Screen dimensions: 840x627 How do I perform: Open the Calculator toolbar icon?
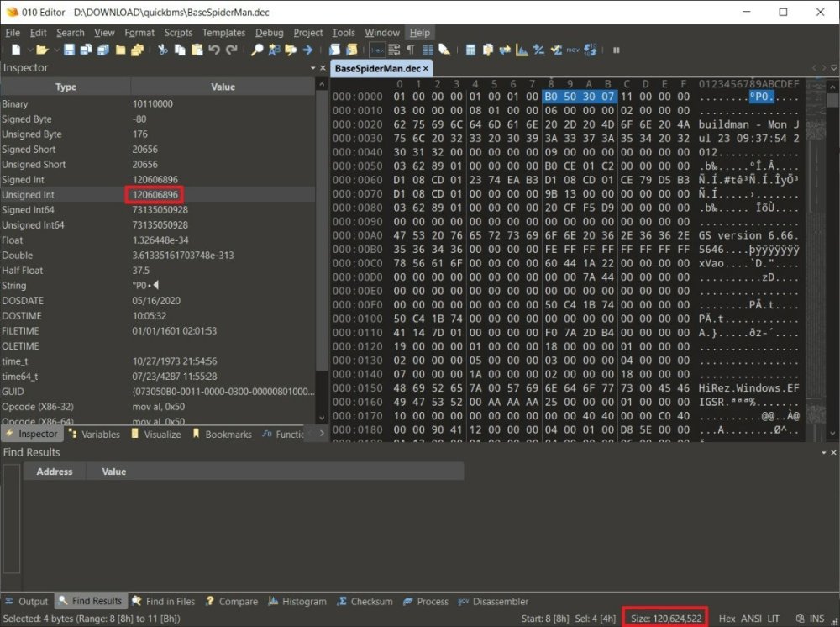[x=470, y=50]
